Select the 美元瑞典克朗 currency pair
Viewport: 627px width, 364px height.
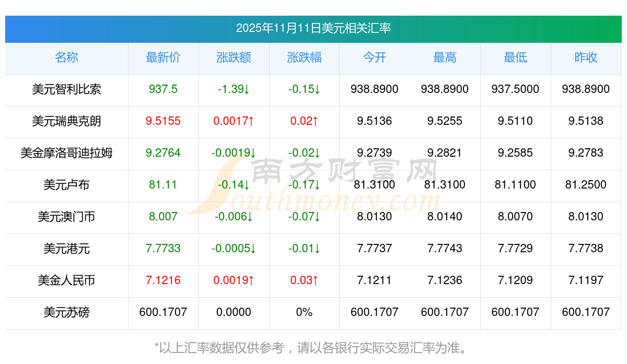pyautogui.click(x=66, y=121)
